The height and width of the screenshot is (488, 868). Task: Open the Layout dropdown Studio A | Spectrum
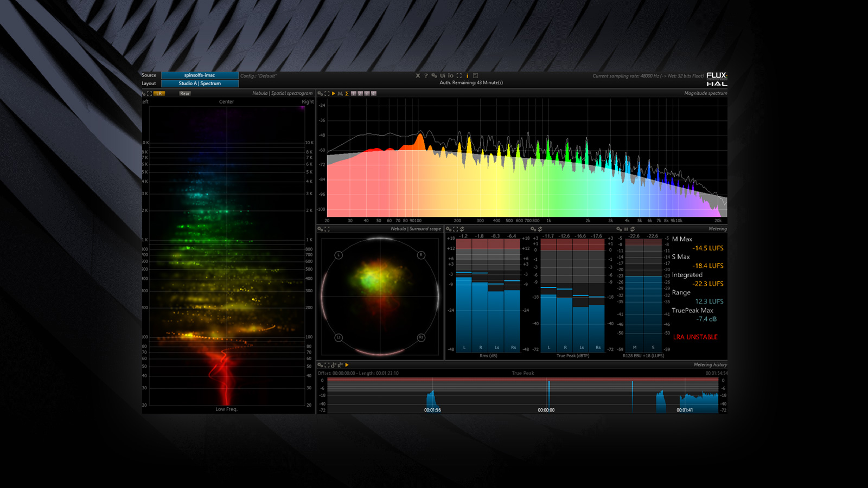[x=200, y=84]
